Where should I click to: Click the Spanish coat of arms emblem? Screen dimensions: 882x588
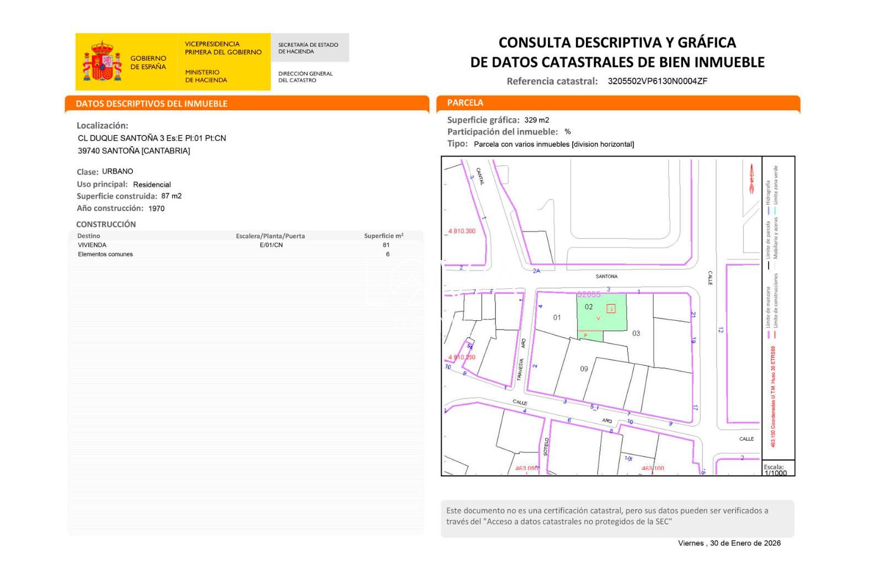pyautogui.click(x=102, y=61)
